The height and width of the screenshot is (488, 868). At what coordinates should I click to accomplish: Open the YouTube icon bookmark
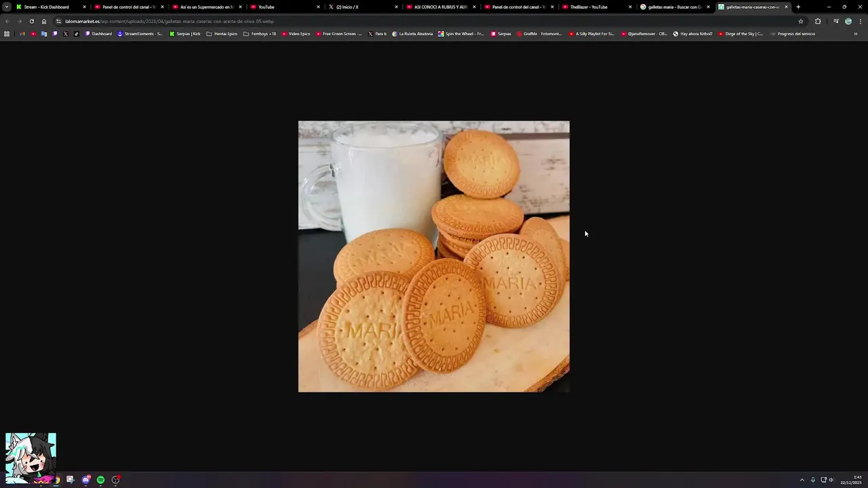coord(33,34)
